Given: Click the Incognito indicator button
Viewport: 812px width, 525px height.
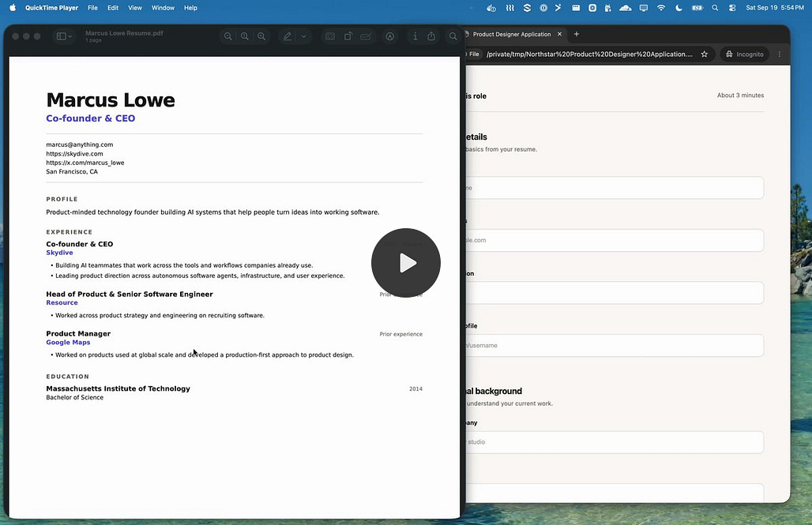Looking at the screenshot, I should [x=745, y=54].
